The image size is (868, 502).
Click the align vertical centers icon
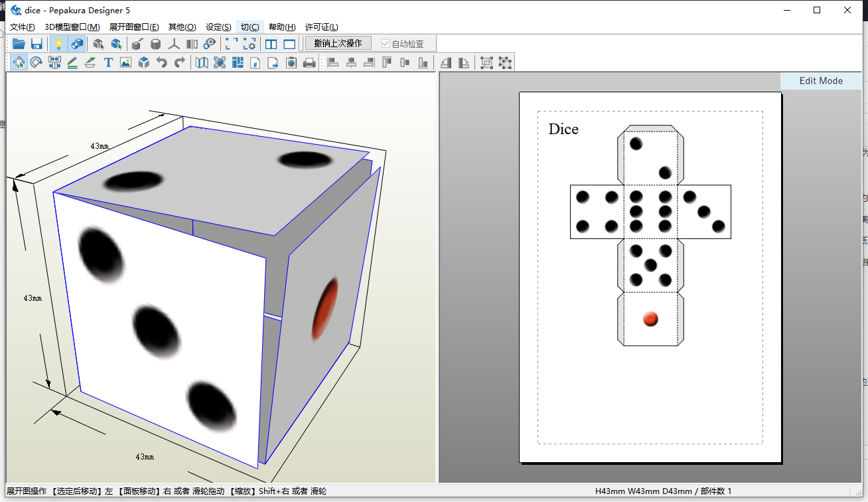405,62
